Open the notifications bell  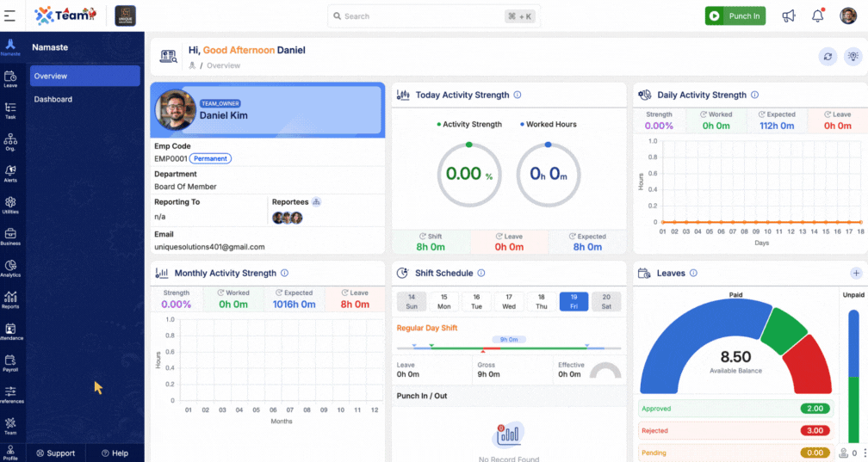pyautogui.click(x=818, y=16)
